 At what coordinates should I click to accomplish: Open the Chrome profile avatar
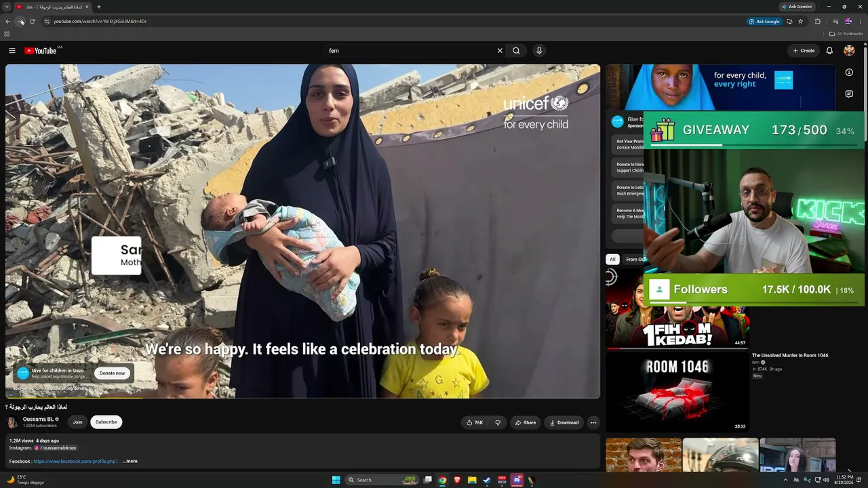[x=848, y=21]
